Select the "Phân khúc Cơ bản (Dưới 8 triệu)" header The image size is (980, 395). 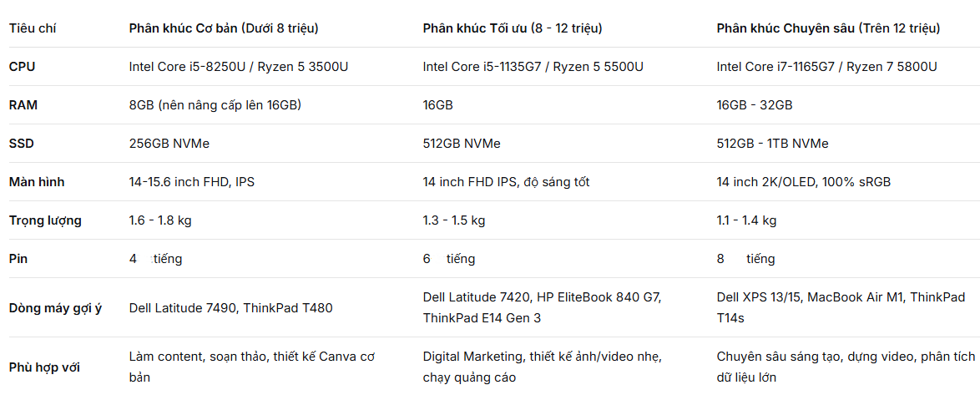pyautogui.click(x=224, y=28)
